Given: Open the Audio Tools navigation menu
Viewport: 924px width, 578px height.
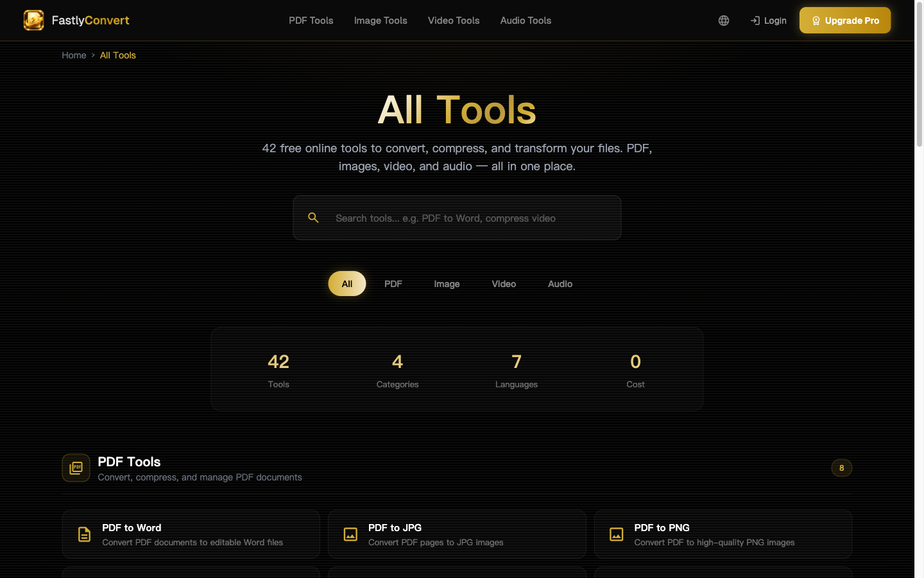Looking at the screenshot, I should pyautogui.click(x=526, y=21).
